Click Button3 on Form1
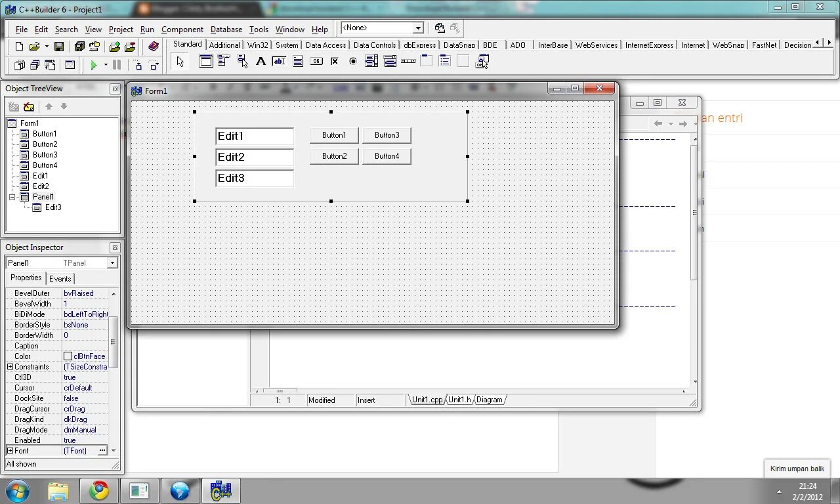 tap(387, 135)
